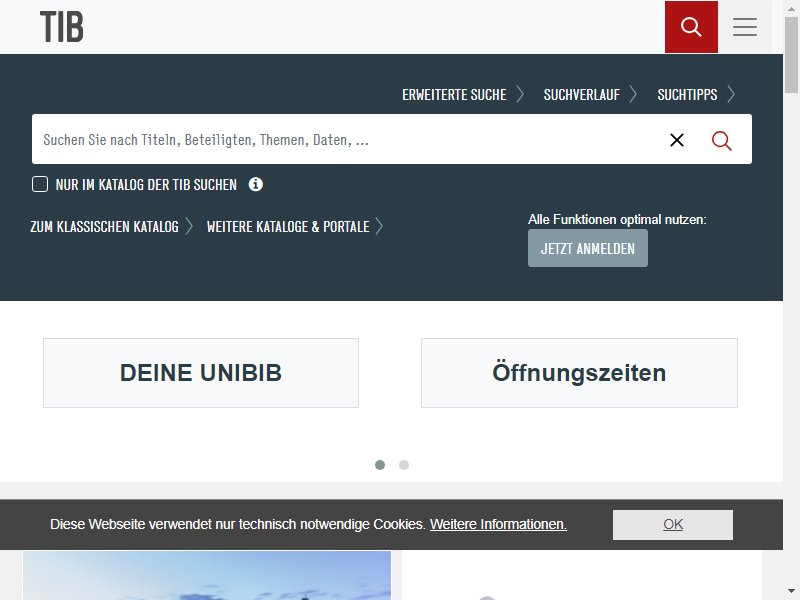This screenshot has width=800, height=600.
Task: Clear search field with X icon
Action: click(677, 140)
